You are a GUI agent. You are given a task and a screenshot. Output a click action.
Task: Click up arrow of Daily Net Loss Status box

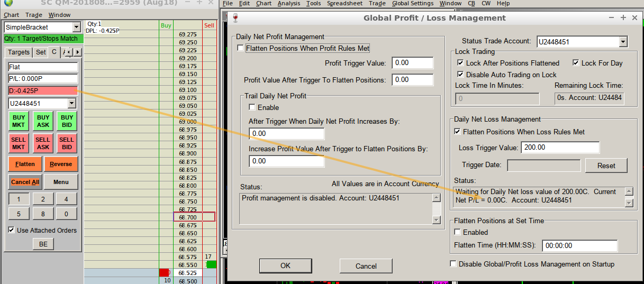point(629,191)
